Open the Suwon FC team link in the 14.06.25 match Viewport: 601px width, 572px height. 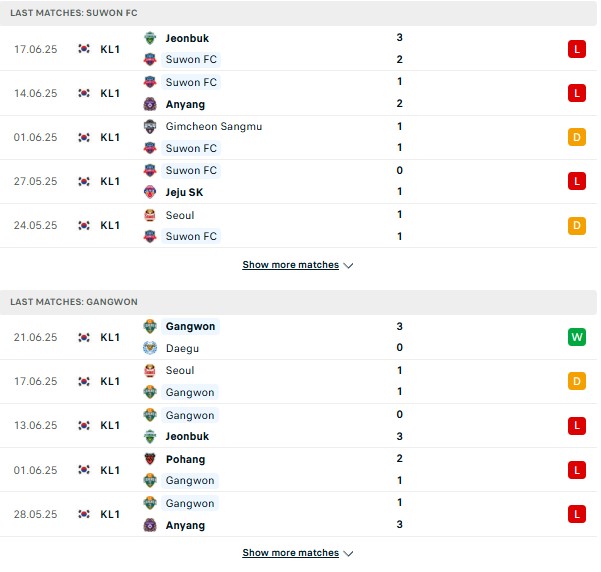pos(191,82)
